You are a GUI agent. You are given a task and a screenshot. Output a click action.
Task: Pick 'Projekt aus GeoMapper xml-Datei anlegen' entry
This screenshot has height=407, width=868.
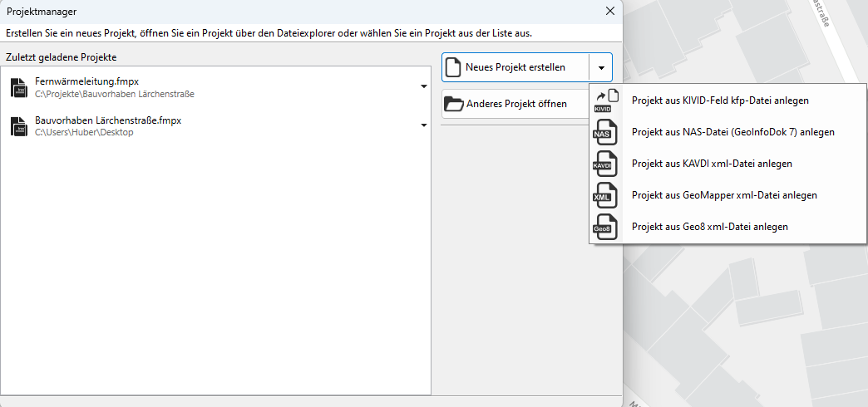[724, 195]
